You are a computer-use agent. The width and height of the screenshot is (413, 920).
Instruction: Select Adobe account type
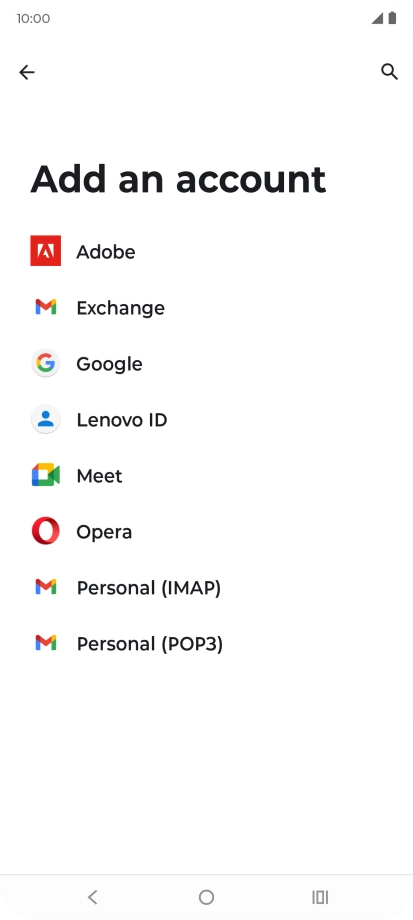coord(206,251)
